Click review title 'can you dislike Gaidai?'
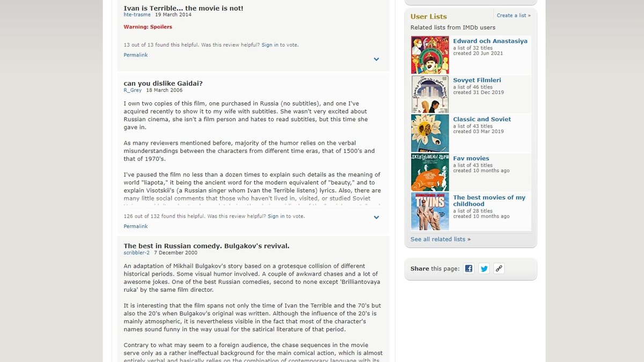Screen dimensions: 644x362 [163, 83]
